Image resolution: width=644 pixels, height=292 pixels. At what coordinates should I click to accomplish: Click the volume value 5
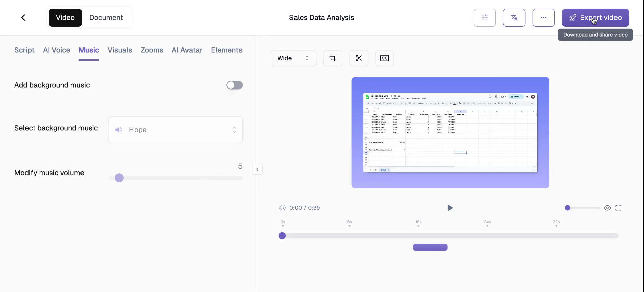click(x=240, y=166)
